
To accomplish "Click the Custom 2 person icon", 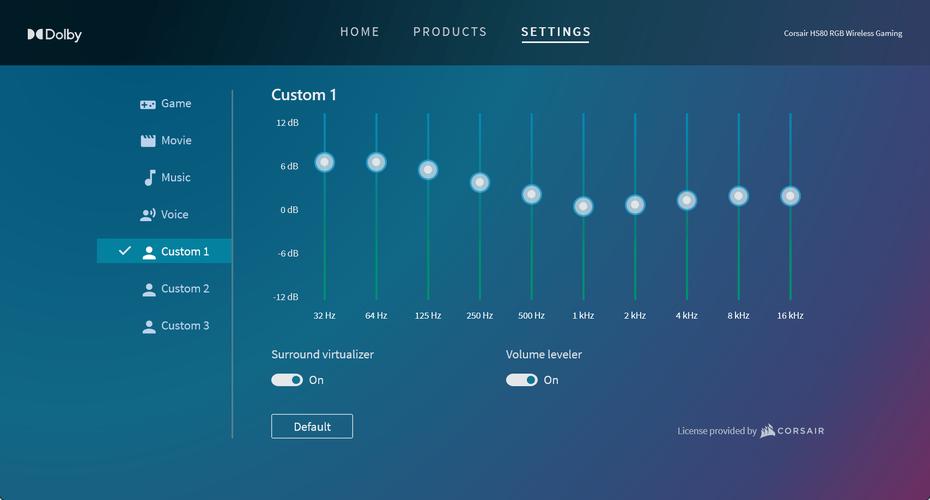I will click(149, 289).
